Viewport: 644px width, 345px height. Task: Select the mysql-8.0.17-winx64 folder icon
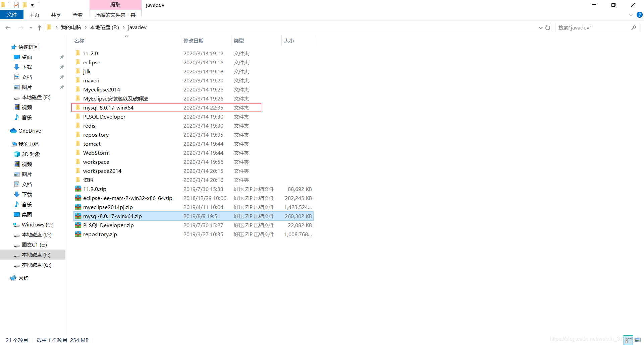click(78, 107)
